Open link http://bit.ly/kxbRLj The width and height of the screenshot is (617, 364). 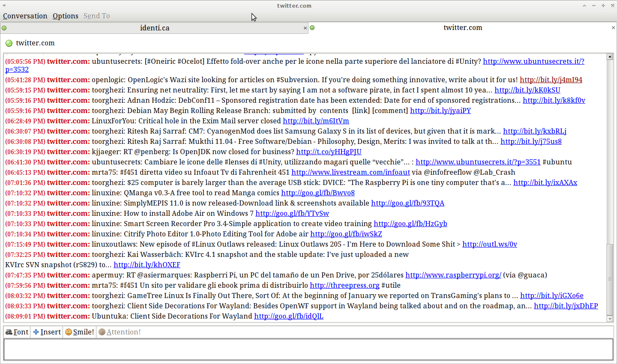click(x=535, y=131)
